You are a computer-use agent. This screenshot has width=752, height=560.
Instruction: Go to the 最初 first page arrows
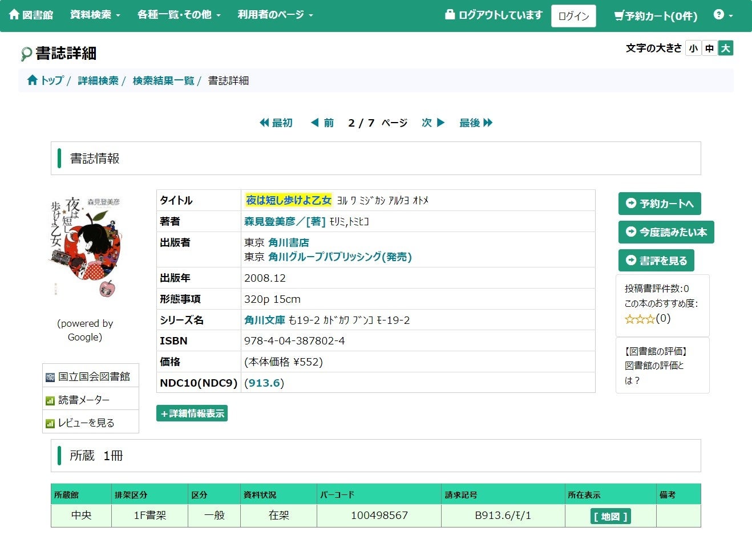(x=264, y=123)
